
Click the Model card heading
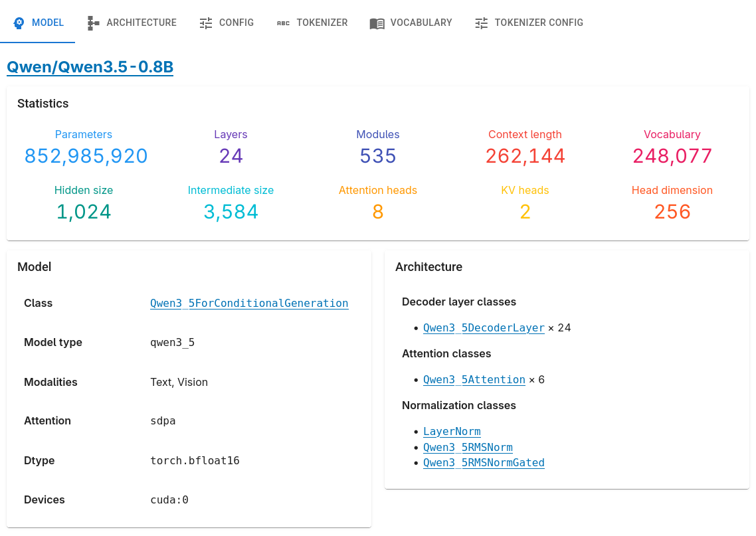tap(35, 267)
